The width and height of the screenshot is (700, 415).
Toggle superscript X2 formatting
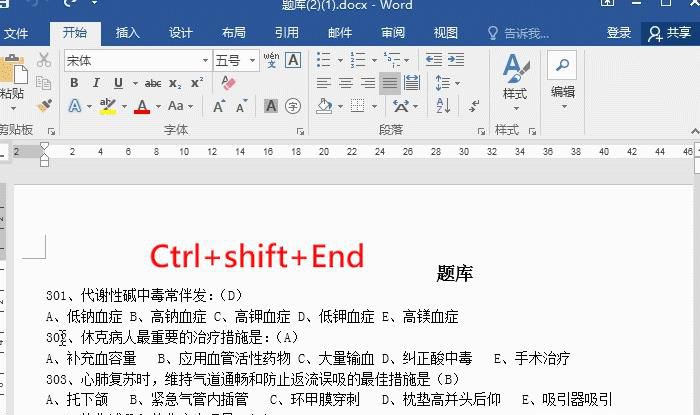[197, 83]
